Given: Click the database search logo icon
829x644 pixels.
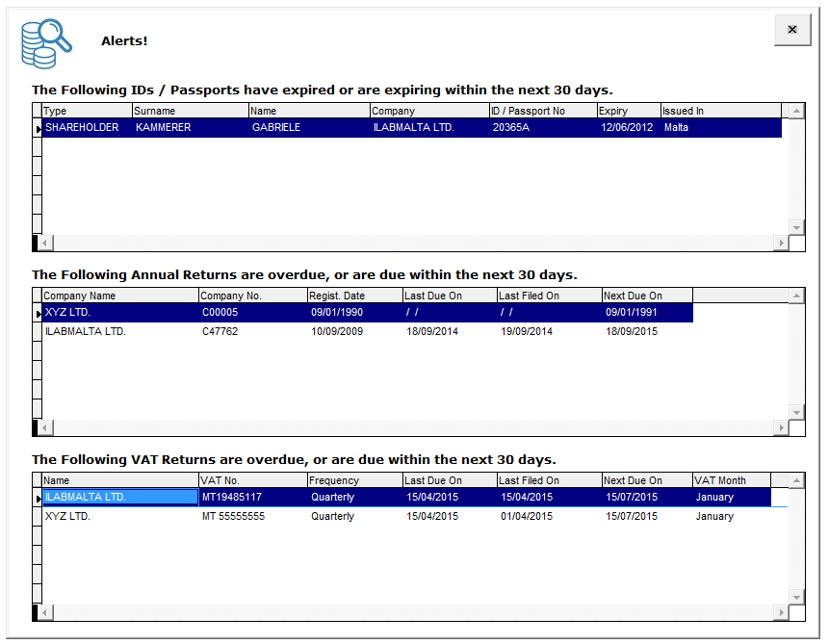Looking at the screenshot, I should (x=45, y=42).
